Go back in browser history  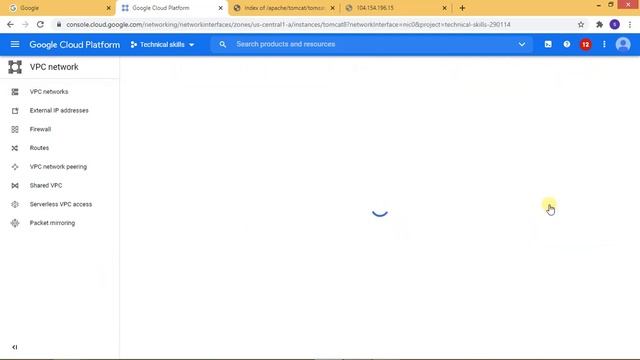10,24
